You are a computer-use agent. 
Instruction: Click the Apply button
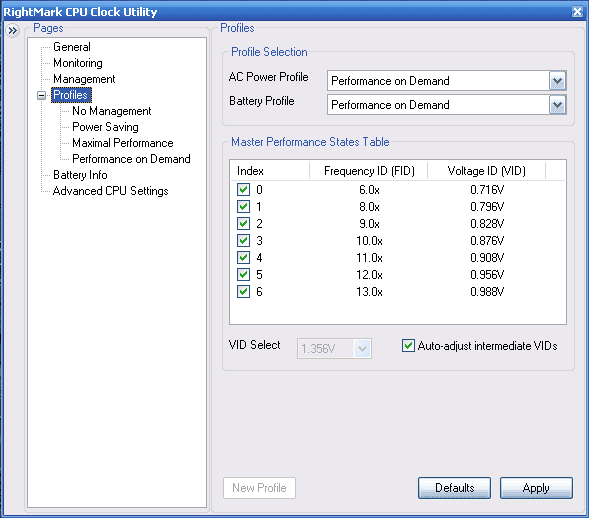536,488
